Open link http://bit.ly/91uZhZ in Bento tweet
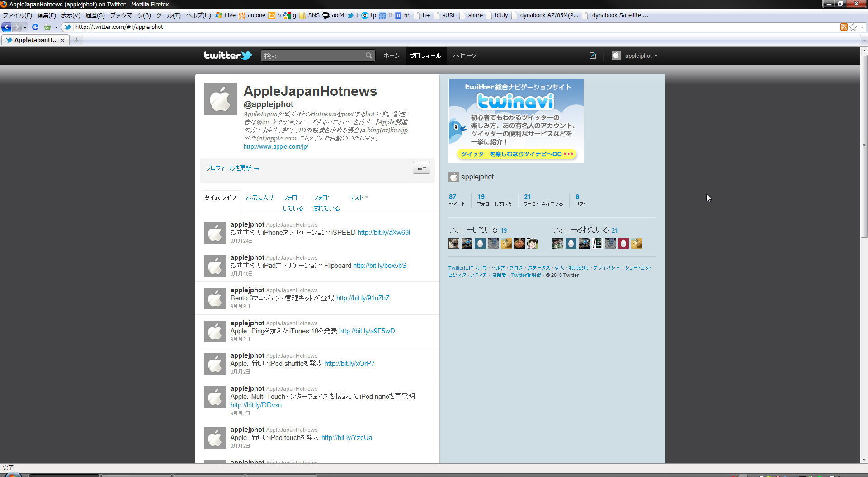 [363, 298]
